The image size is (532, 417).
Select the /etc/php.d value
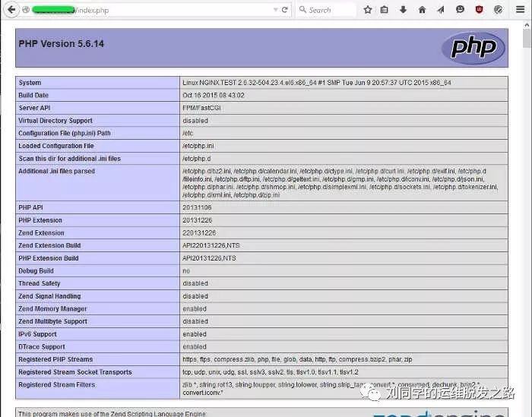[x=196, y=159]
